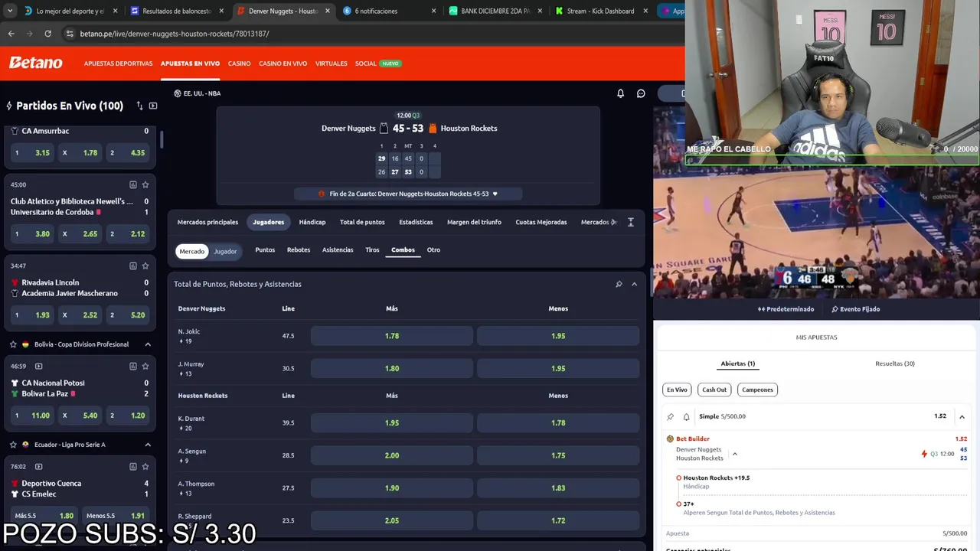This screenshot has width=980, height=551.
Task: Switch to the Estadísticas market tab
Action: coord(416,222)
